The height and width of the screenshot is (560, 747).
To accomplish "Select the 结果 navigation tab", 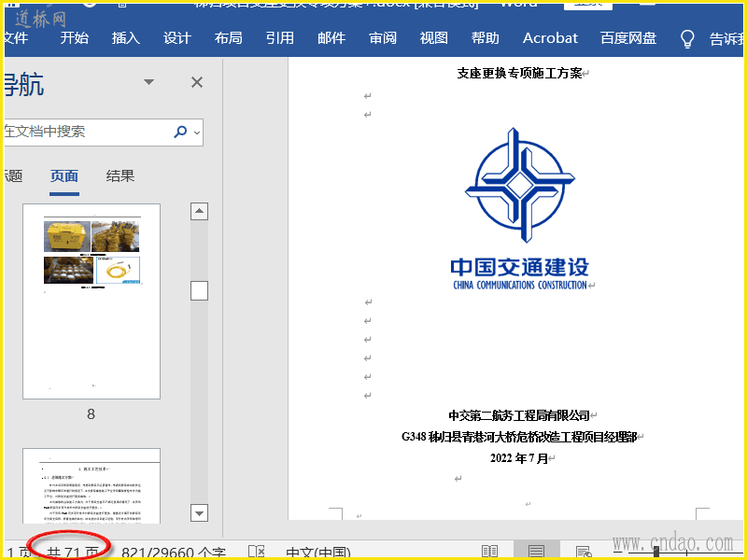I will click(x=120, y=176).
